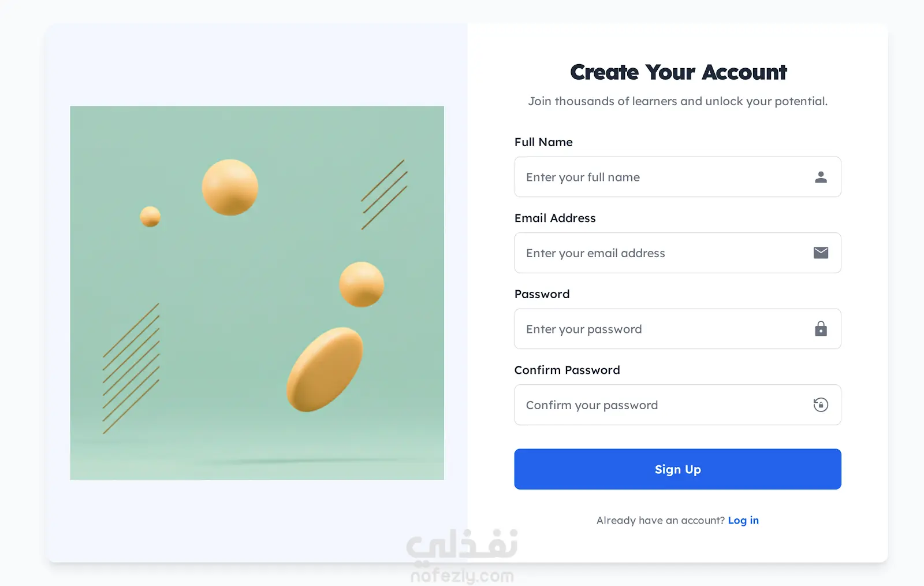Image resolution: width=924 pixels, height=586 pixels.
Task: Click the "Confirm Password" field label
Action: 567,370
